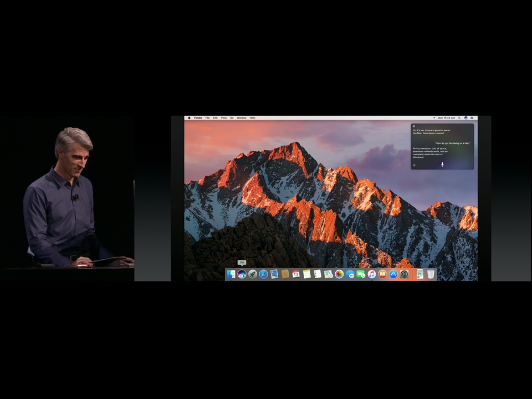Viewport: 532px width, 399px height.
Task: Click the Siri microphone to speak
Action: coord(442,164)
